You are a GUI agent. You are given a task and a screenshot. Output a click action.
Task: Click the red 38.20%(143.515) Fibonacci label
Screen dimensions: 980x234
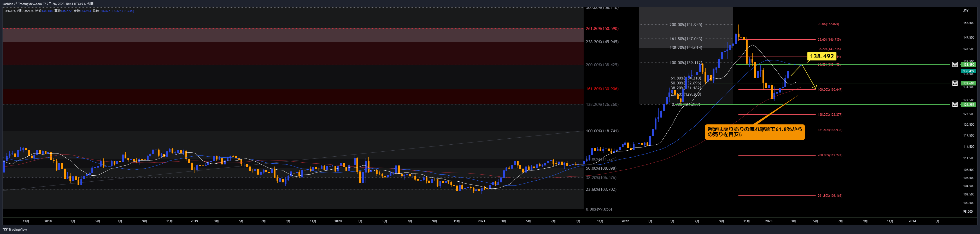829,49
